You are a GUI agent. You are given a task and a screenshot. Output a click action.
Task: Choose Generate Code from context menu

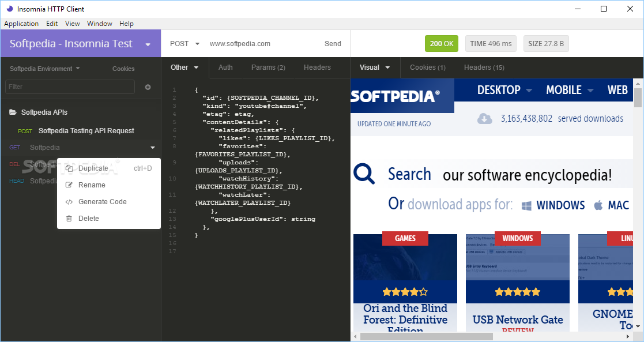pos(109,202)
